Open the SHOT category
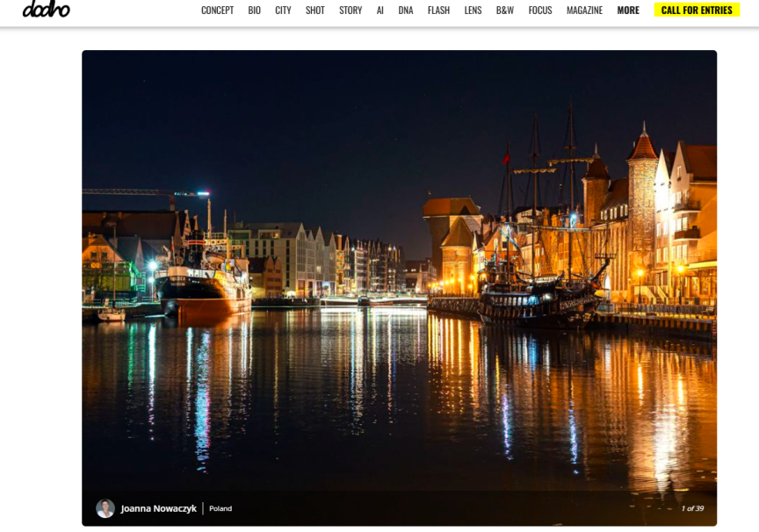This screenshot has height=532, width=759. tap(314, 11)
